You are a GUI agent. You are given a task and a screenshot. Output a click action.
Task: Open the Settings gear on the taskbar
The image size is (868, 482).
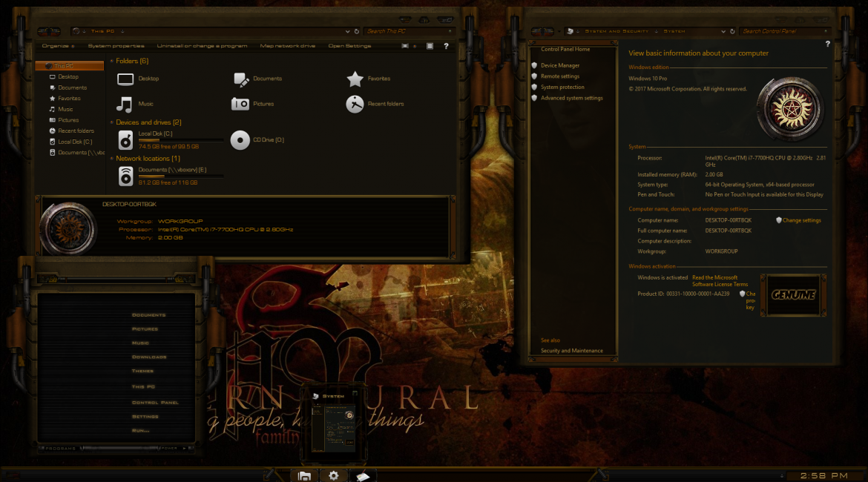pyautogui.click(x=333, y=476)
